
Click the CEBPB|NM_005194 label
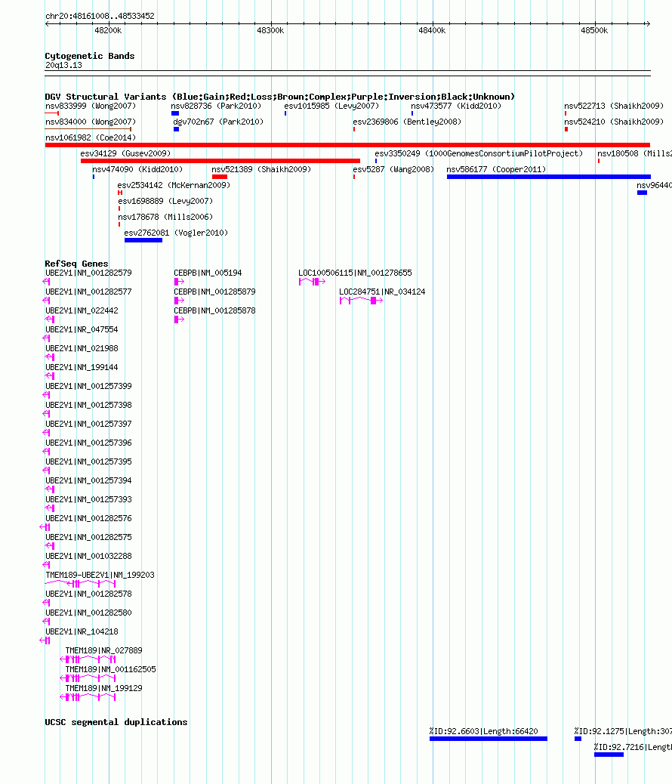(208, 273)
